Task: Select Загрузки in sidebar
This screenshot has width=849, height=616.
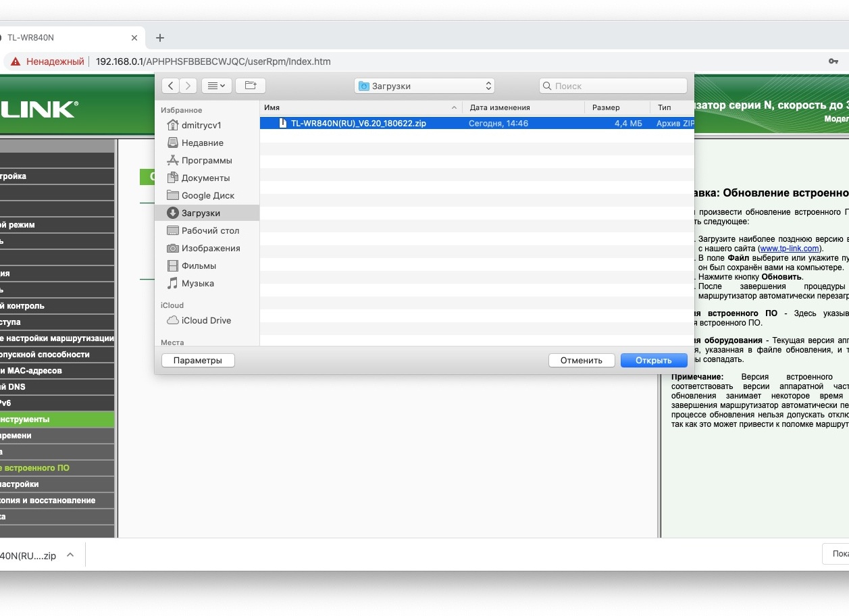Action: click(207, 213)
